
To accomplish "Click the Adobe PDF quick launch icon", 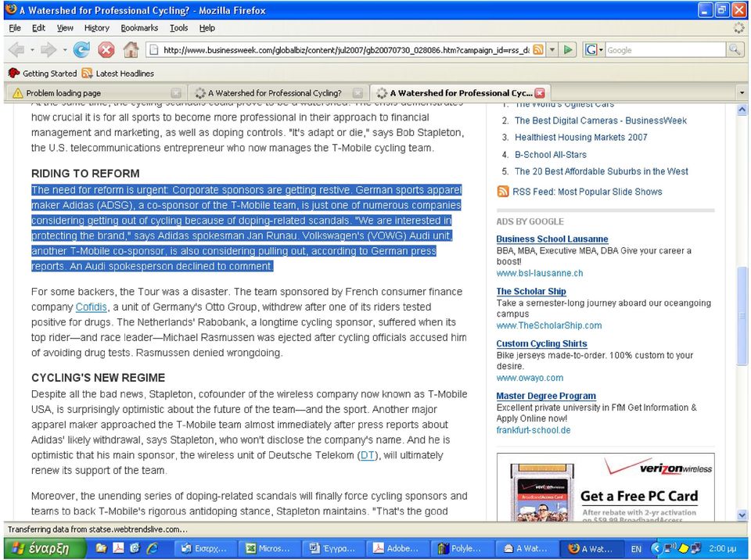I will coord(118,548).
